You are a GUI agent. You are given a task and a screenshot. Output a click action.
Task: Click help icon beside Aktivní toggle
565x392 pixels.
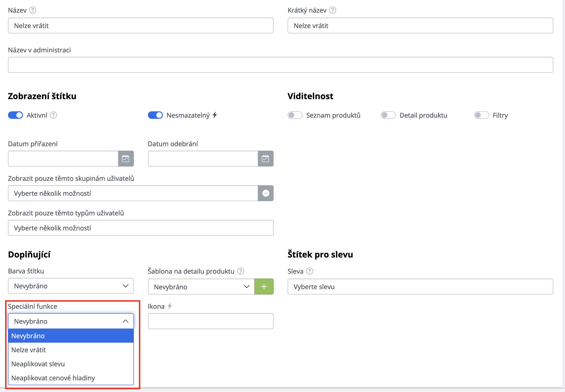point(53,115)
